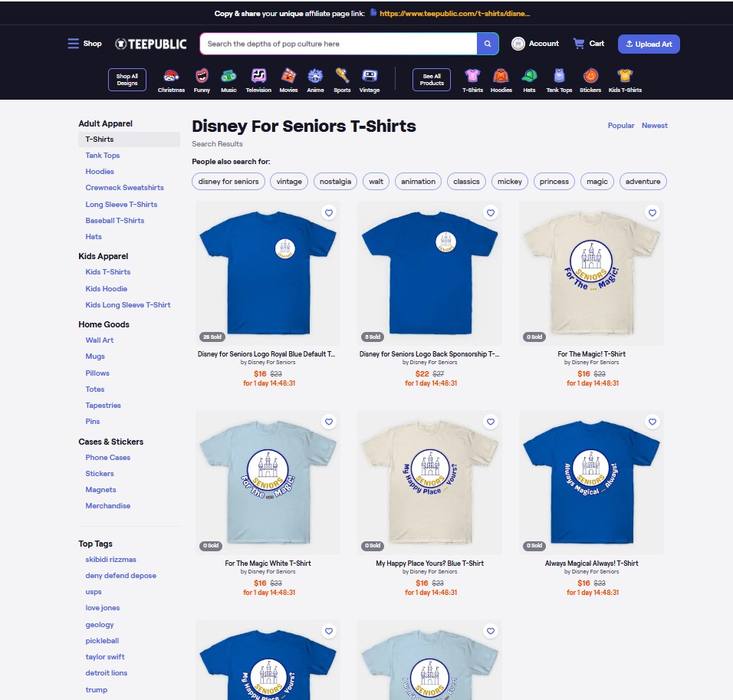Viewport: 733px width, 700px height.
Task: Favorite the For The Magic White T-Shirt
Action: click(329, 422)
